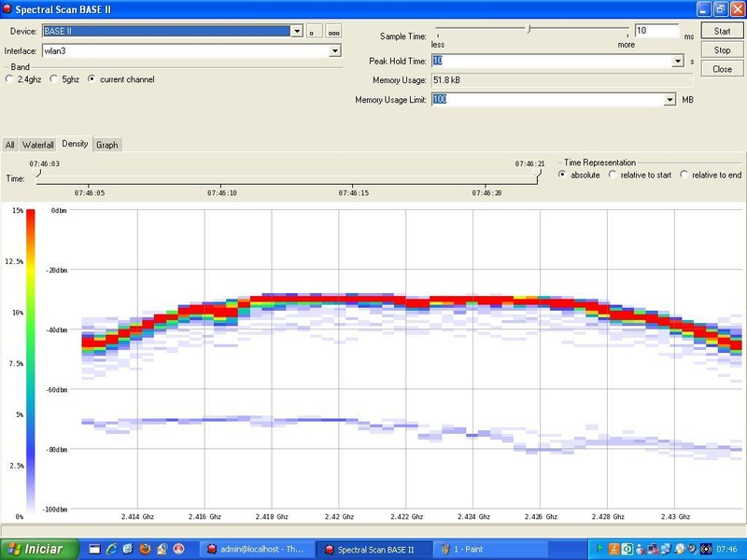
Task: Select the 5ghz band option
Action: click(x=54, y=79)
